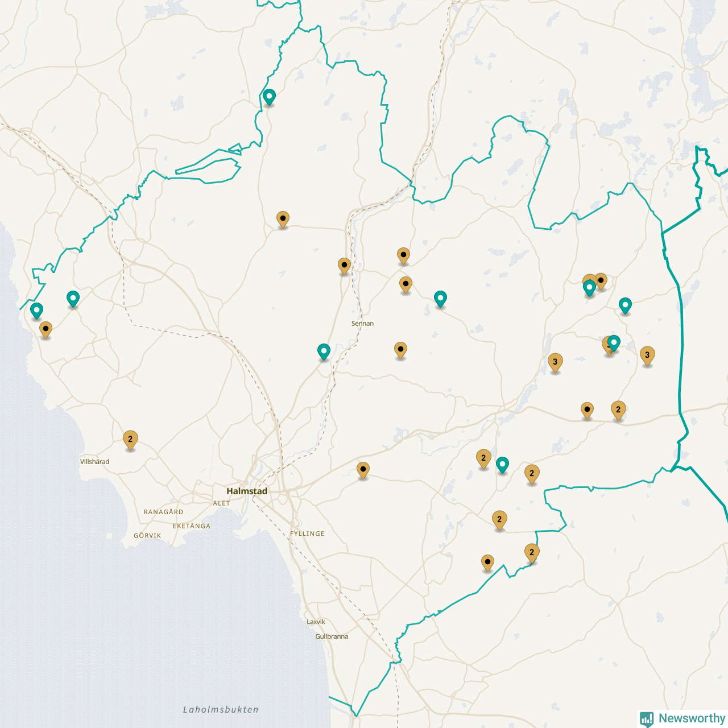The height and width of the screenshot is (728, 728).
Task: Click the southernmost gold marker numbered 2
Action: coord(532,552)
